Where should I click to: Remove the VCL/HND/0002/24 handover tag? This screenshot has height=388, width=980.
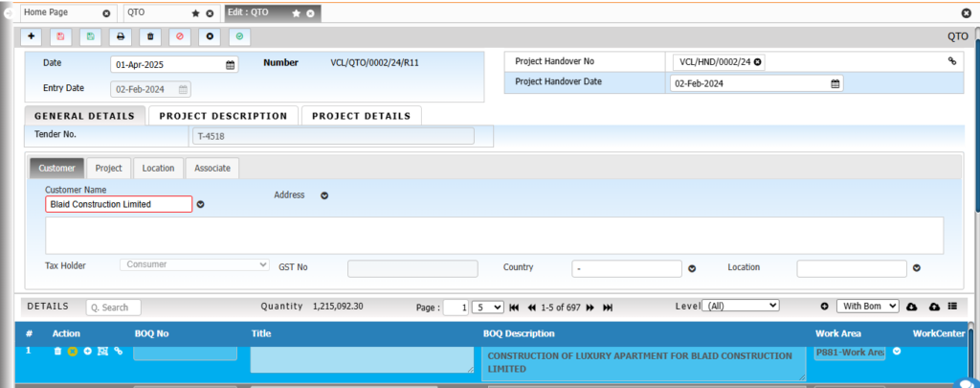click(758, 62)
